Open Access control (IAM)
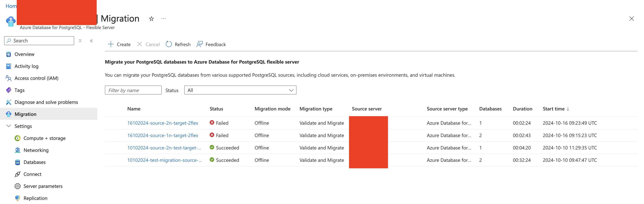The image size is (644, 204). pos(36,78)
